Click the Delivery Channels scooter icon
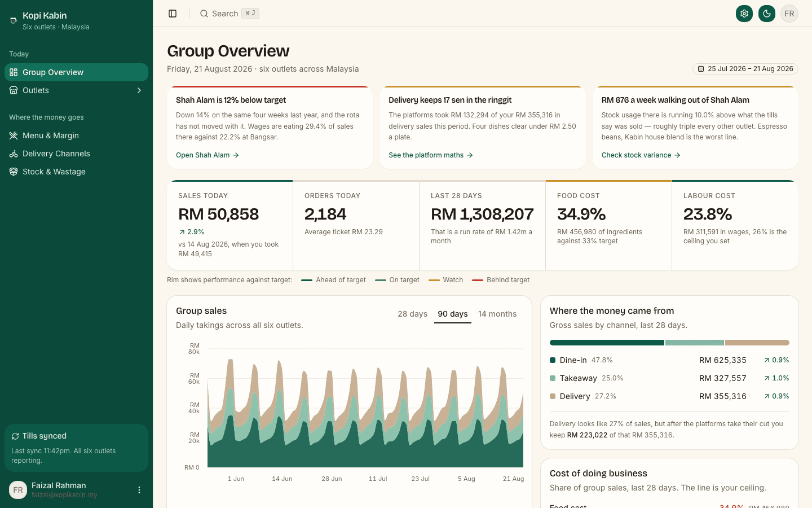The width and height of the screenshot is (812, 508). tap(14, 154)
